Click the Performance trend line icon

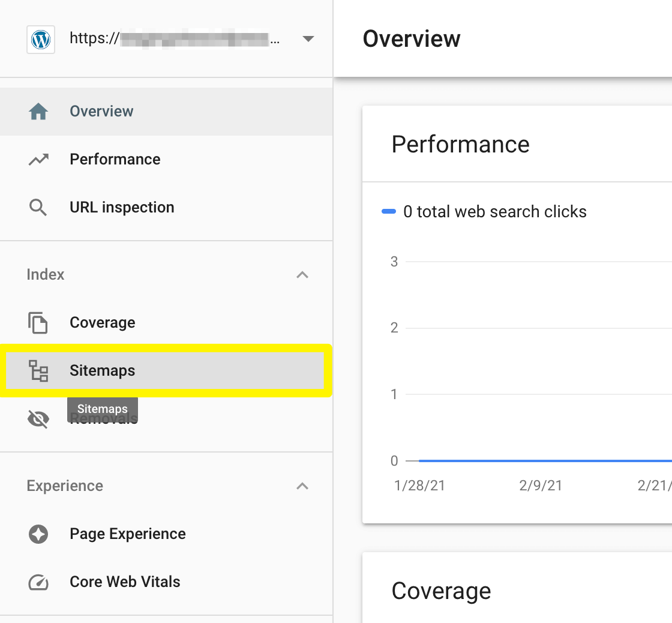tap(38, 160)
